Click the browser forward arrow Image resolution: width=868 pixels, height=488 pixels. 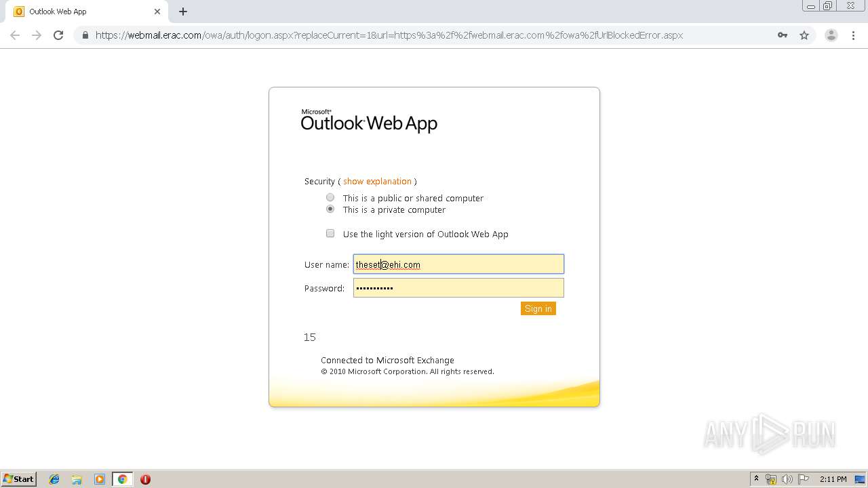point(37,35)
